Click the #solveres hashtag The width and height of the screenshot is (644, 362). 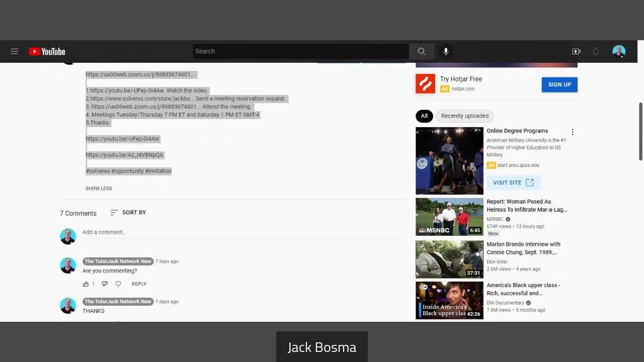pyautogui.click(x=98, y=171)
